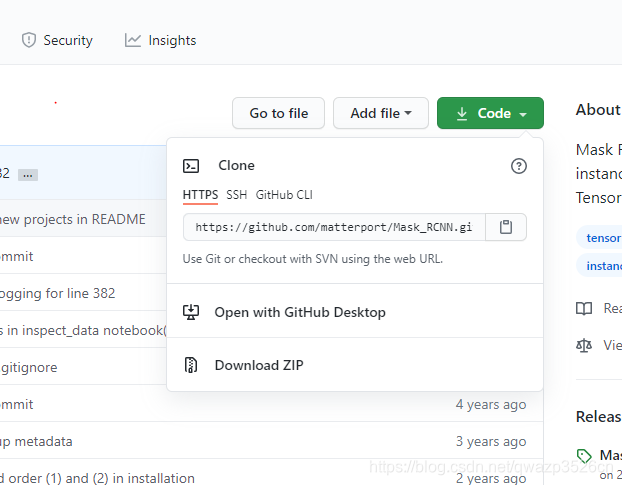Select the HTTPS clone tab

tap(200, 195)
